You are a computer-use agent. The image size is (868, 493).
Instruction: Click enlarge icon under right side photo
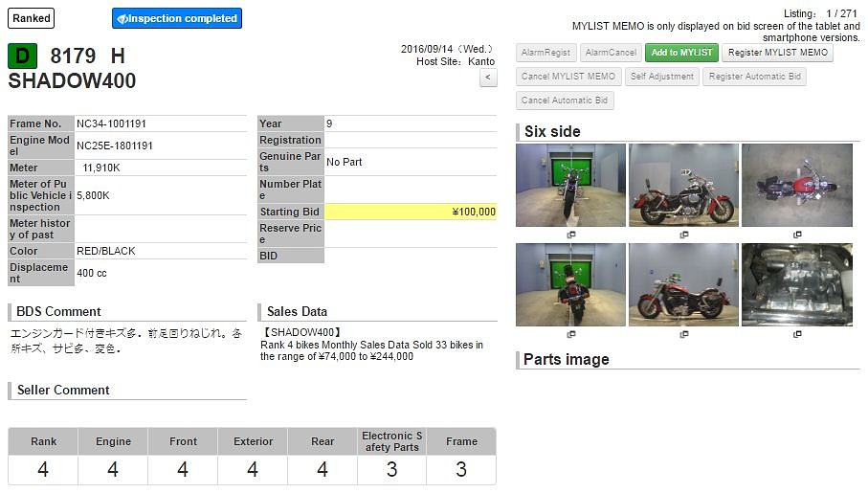[x=684, y=235]
